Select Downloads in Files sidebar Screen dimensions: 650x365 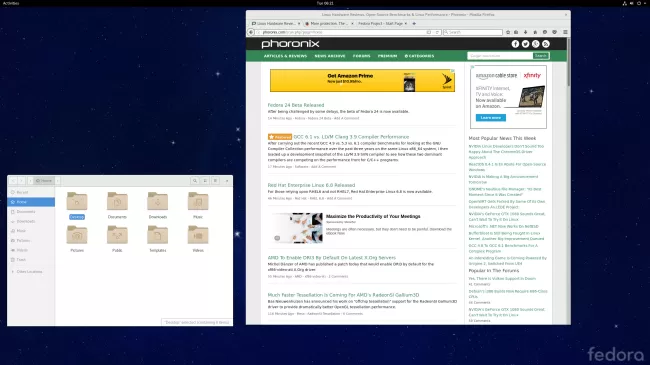point(31,221)
